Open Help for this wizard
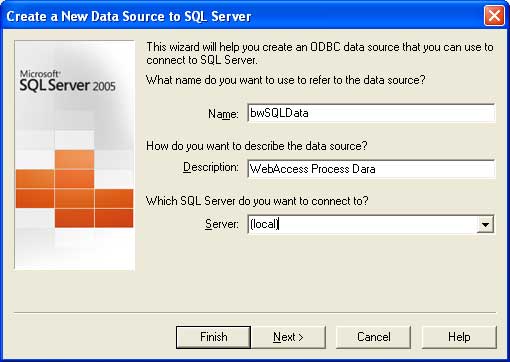Viewport: 510px width, 362px height. point(459,337)
